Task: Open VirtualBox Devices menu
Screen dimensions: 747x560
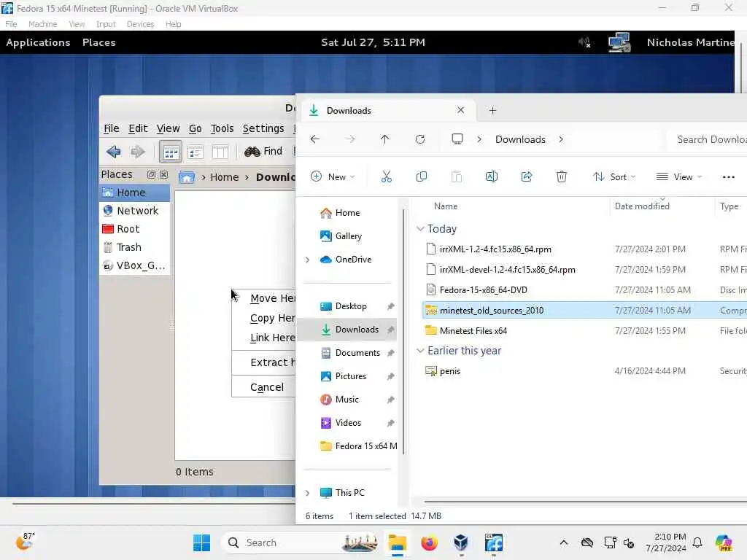Action: (x=140, y=24)
